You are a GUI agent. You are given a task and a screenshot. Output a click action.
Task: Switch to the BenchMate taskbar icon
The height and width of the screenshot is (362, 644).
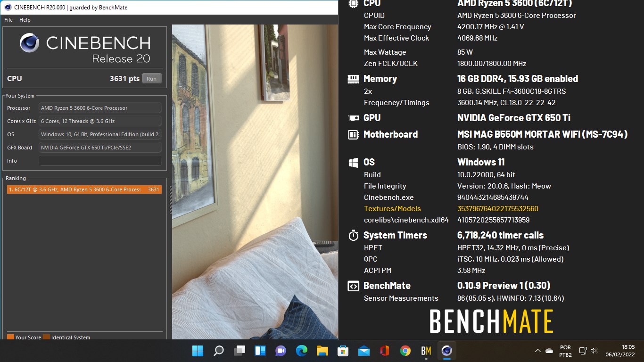(426, 351)
